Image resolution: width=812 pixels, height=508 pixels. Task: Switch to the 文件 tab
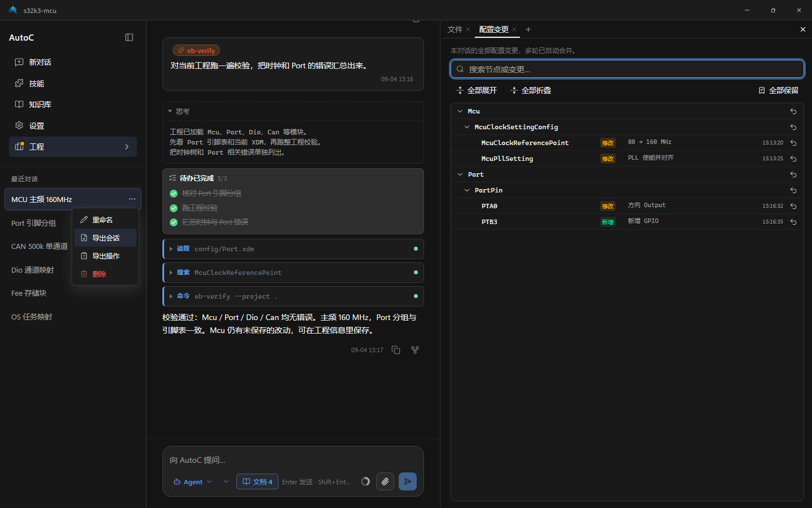[454, 29]
